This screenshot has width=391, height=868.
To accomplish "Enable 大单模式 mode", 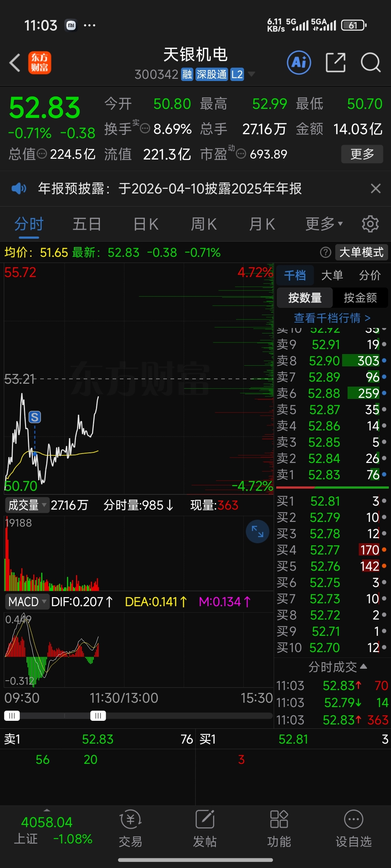I will click(x=361, y=252).
